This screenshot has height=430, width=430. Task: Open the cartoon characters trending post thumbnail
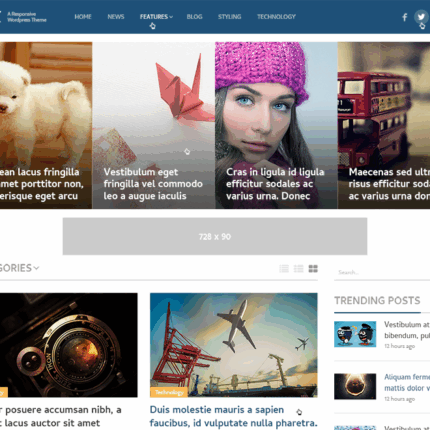[355, 334]
